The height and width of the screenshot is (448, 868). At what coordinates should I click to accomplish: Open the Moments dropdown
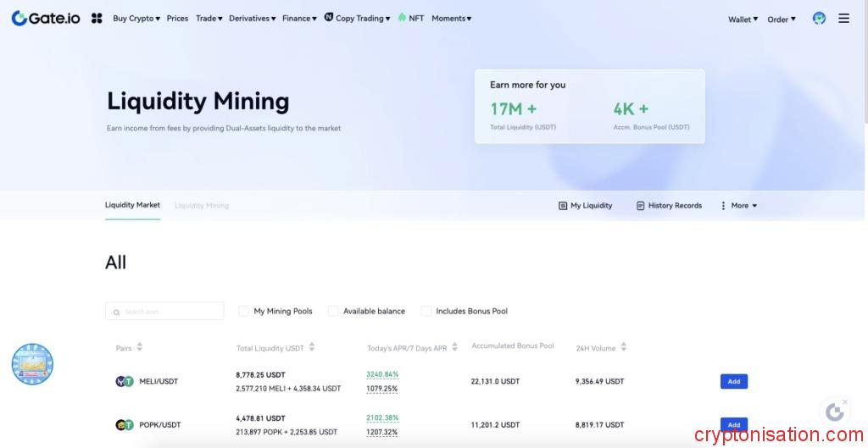coord(451,19)
